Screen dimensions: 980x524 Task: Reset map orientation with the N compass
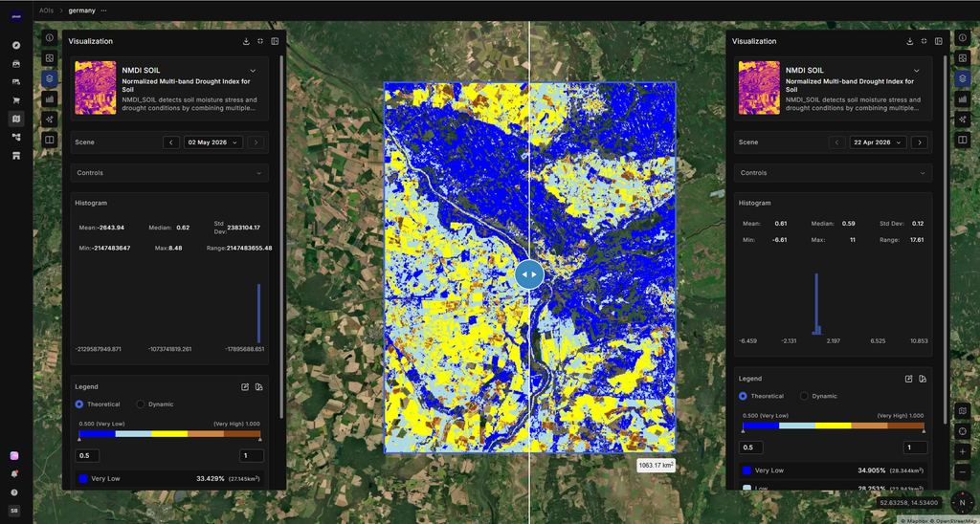click(x=962, y=501)
